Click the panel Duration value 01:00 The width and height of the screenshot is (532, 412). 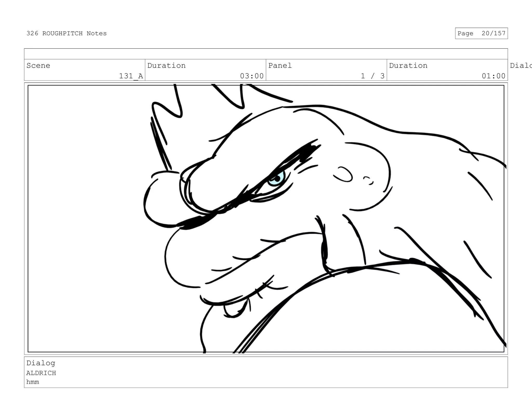[x=493, y=76]
